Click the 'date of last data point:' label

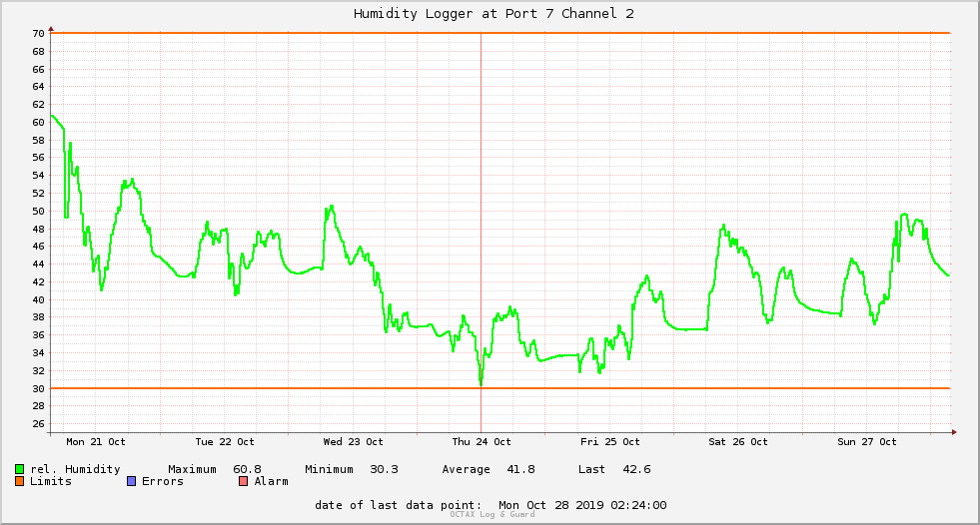pos(399,505)
